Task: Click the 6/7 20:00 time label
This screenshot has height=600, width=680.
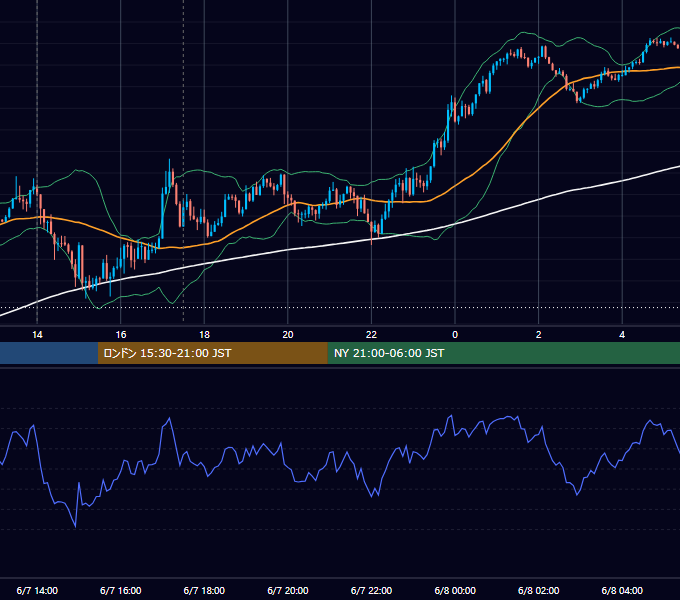Action: click(x=288, y=590)
